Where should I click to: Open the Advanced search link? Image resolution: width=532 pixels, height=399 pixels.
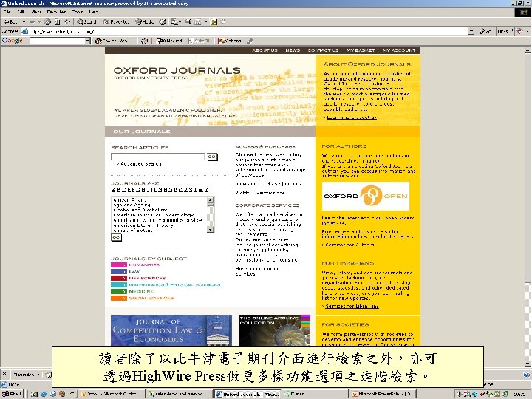tap(140, 164)
